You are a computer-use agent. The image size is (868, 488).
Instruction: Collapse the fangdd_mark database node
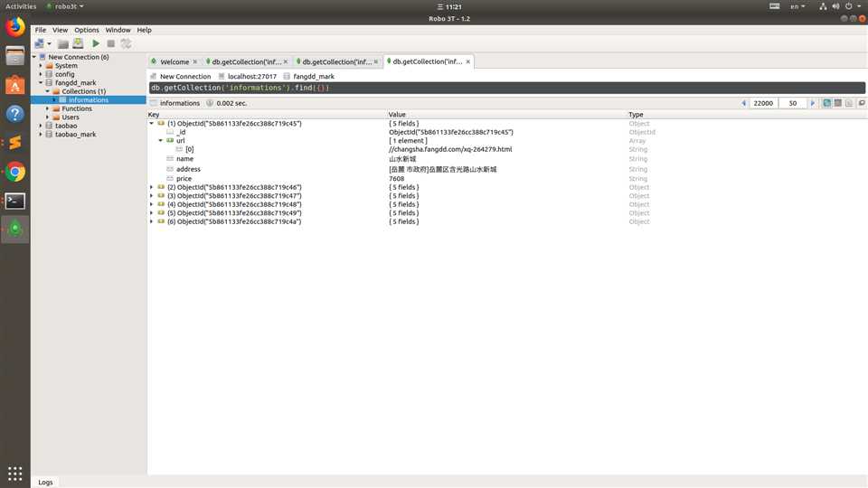[x=41, y=82]
